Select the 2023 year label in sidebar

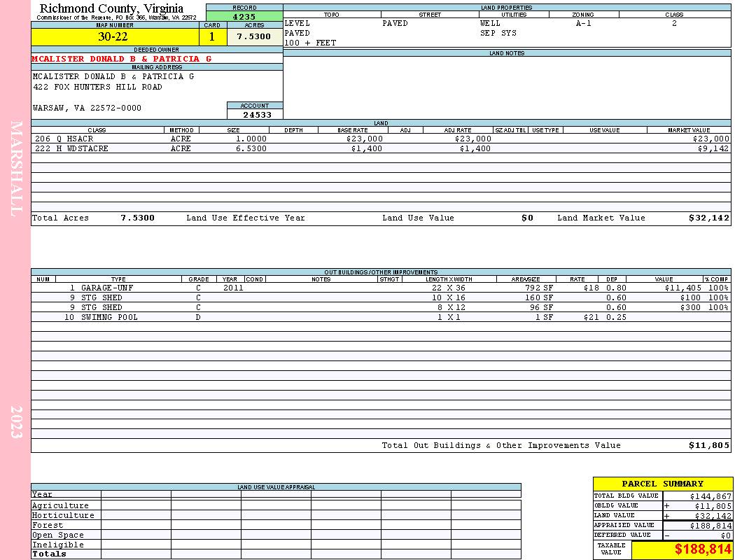point(16,422)
